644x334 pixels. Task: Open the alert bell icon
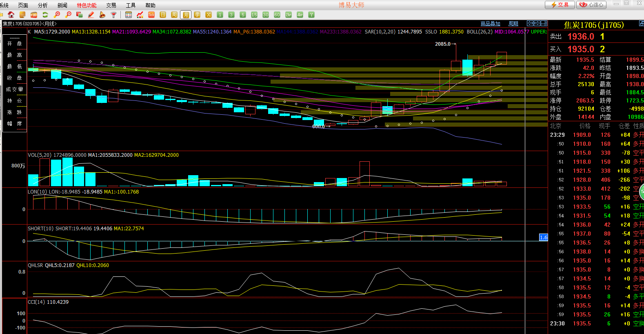click(102, 15)
